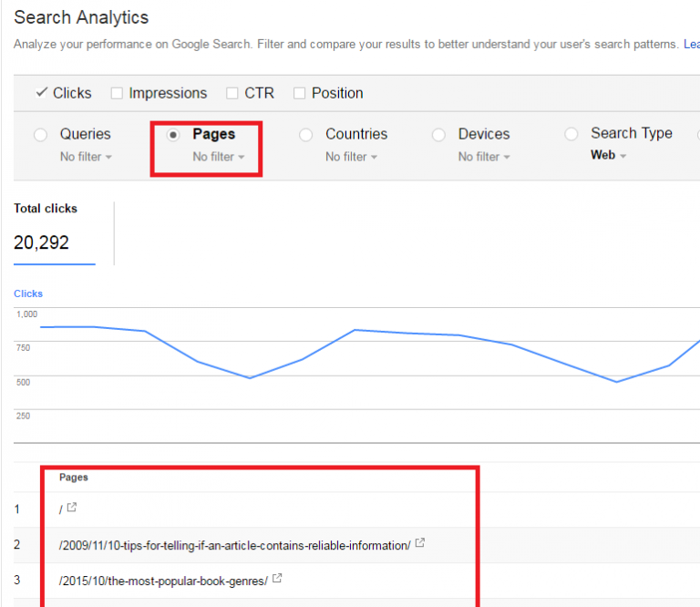Tick the CTR checkbox
The height and width of the screenshot is (607, 700).
[x=232, y=93]
